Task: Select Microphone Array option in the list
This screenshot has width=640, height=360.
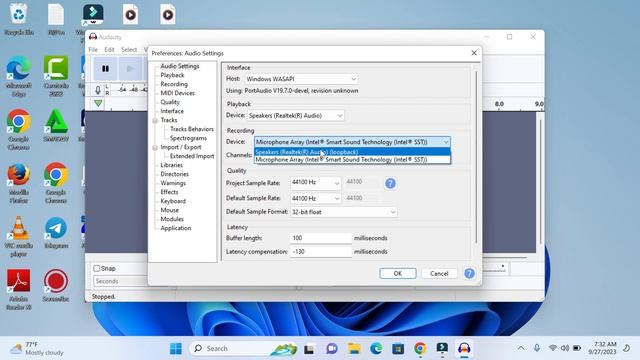Action: tap(352, 160)
